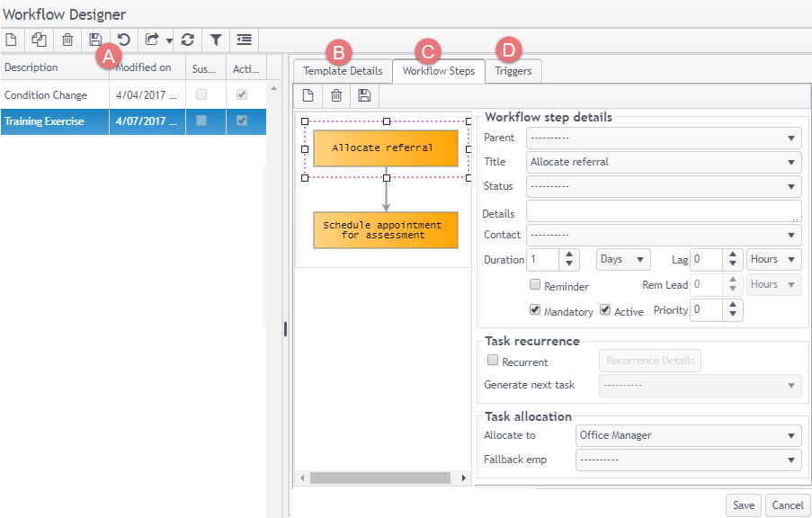Screen dimensions: 812x518
Task: Open the Duration unit Days dropdown
Action: (x=623, y=259)
